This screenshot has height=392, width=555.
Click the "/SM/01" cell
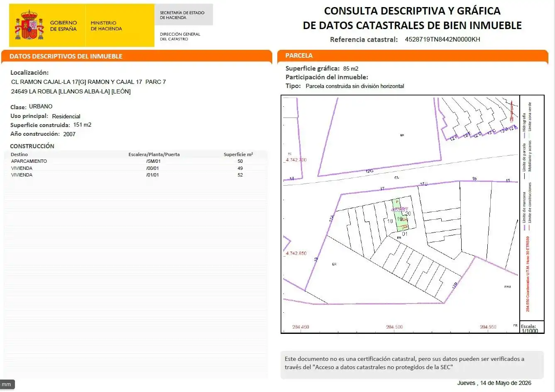pyautogui.click(x=153, y=161)
